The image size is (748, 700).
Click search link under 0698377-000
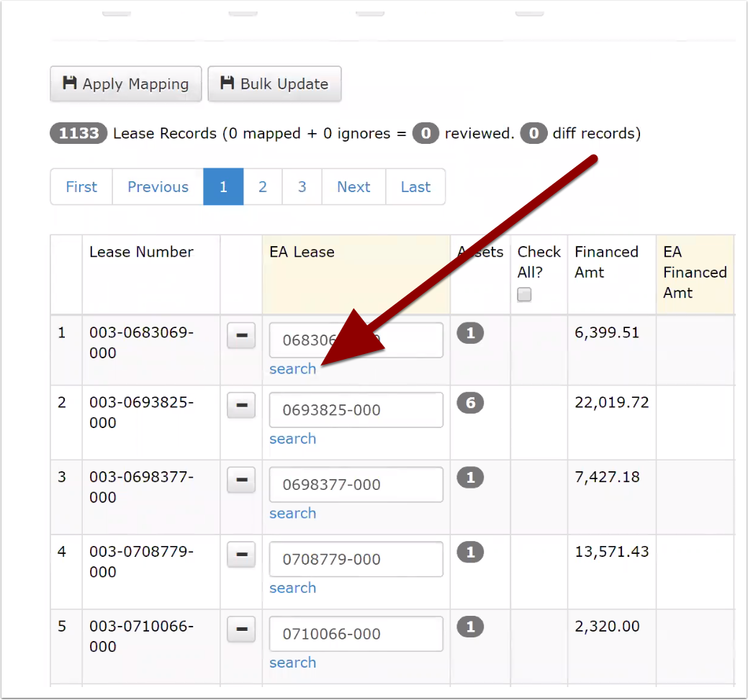[x=292, y=513]
